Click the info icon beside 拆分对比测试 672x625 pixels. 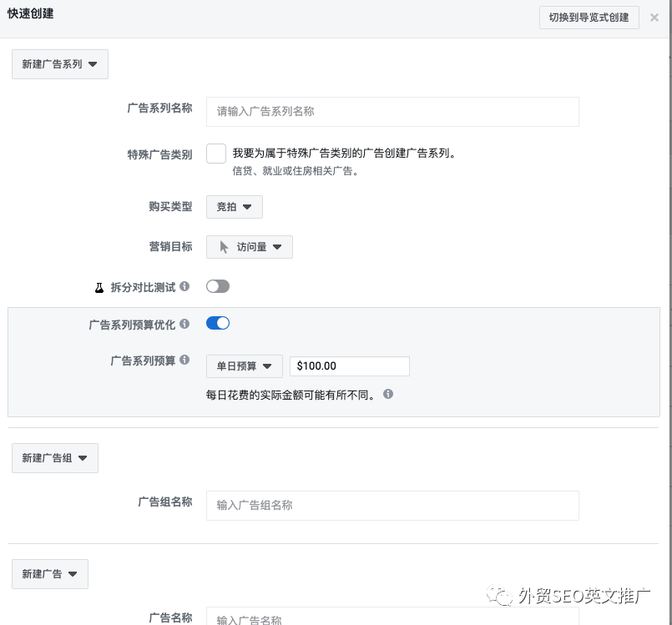coord(184,285)
